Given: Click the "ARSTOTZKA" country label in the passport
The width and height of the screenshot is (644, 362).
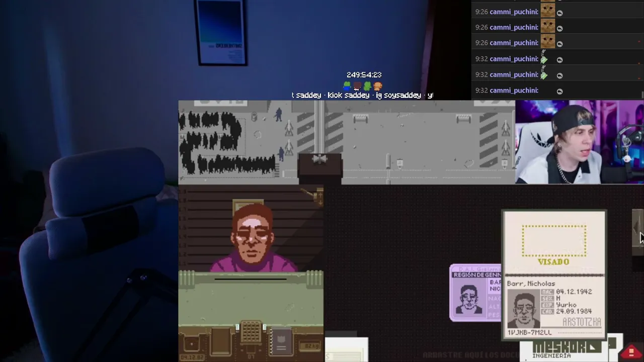Looking at the screenshot, I should pyautogui.click(x=581, y=322).
